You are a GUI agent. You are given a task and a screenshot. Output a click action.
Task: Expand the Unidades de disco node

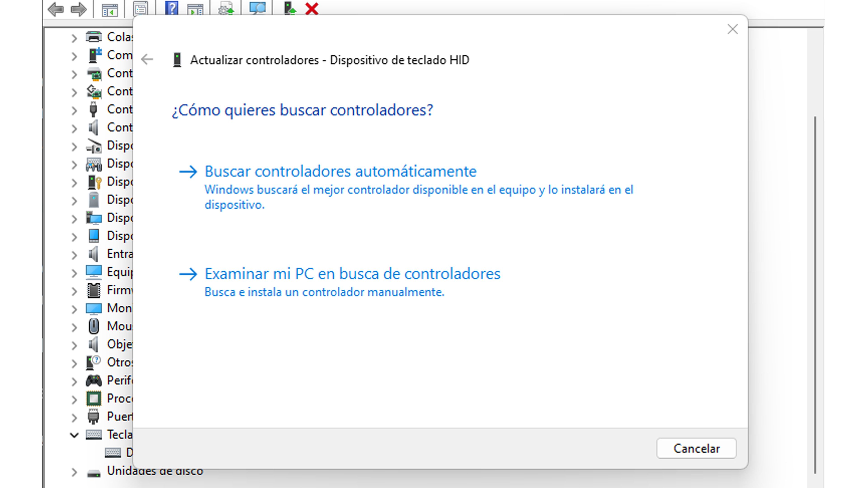(x=74, y=472)
